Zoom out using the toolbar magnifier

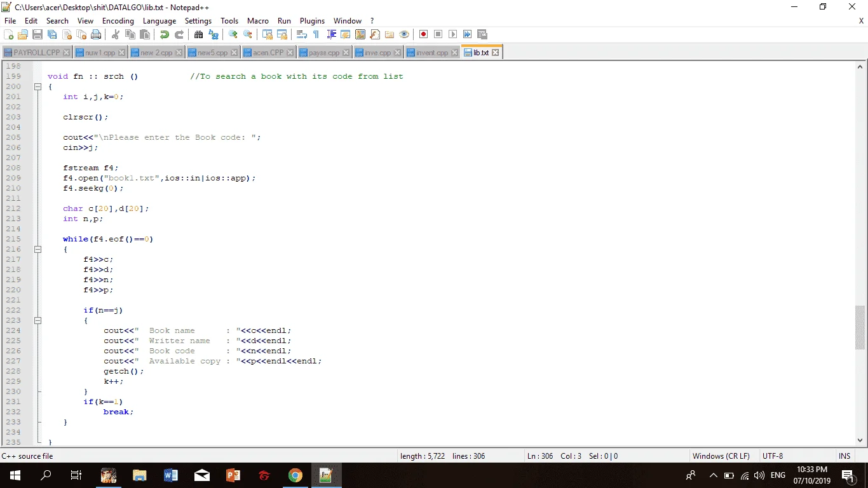248,34
